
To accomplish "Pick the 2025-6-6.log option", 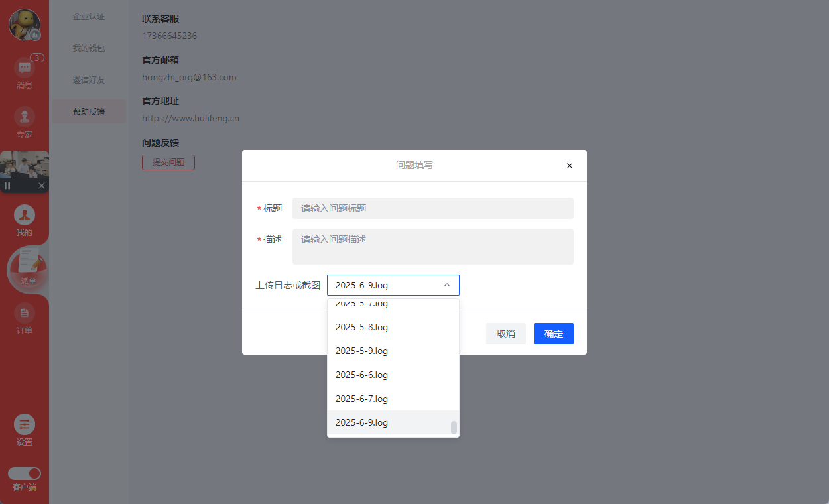I will point(361,375).
